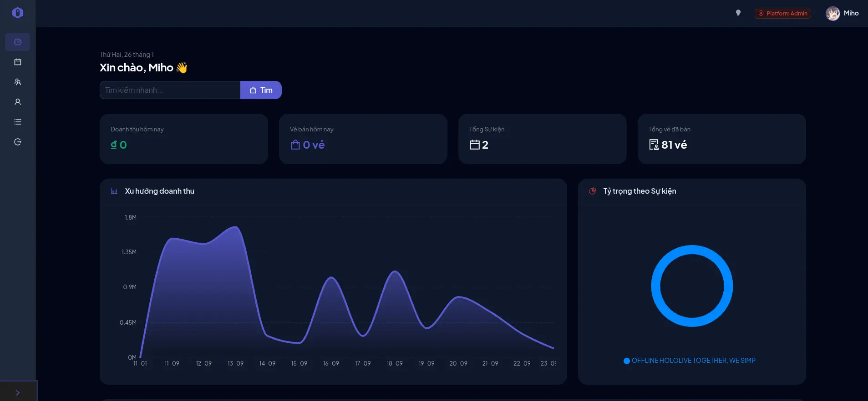The height and width of the screenshot is (401, 868).
Task: Click the 'Xin chào, Miho' greeting
Action: click(137, 68)
